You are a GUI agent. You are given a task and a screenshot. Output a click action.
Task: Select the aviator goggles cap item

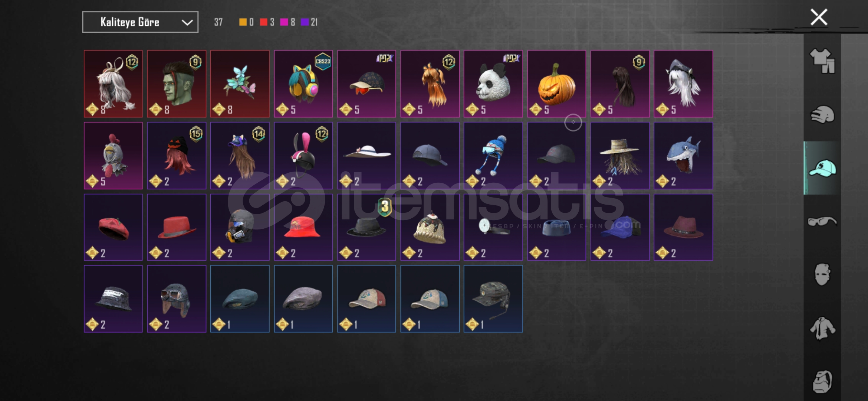(x=176, y=299)
